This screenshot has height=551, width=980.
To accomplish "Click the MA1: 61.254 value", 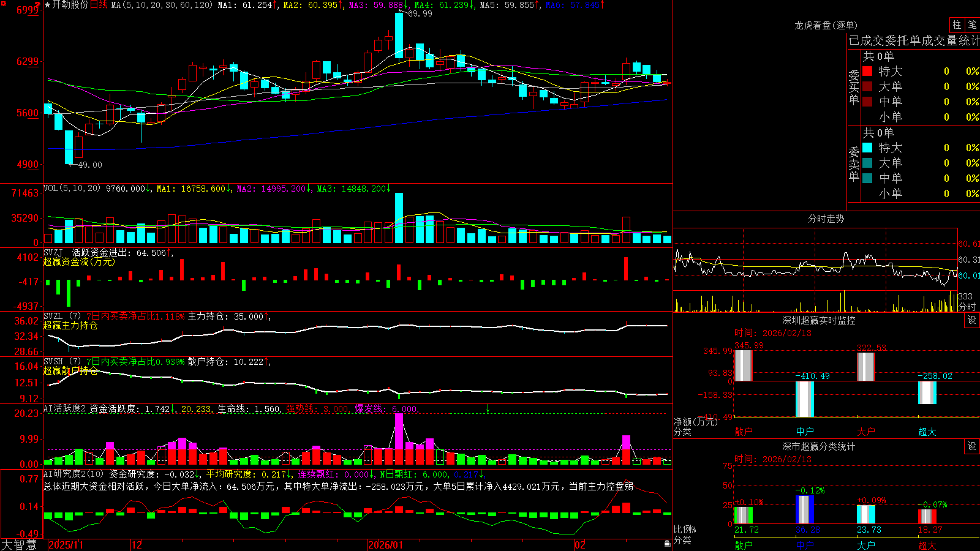I will pos(245,5).
